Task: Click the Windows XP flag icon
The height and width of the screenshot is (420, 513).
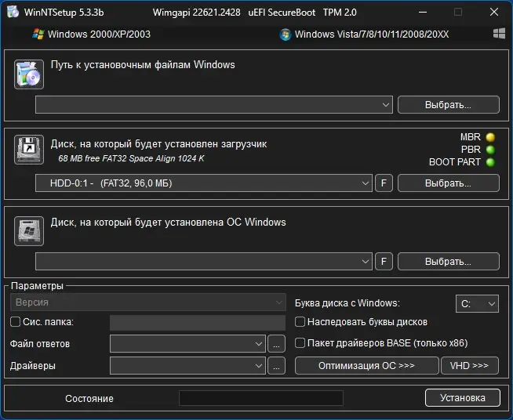Action: (x=38, y=34)
